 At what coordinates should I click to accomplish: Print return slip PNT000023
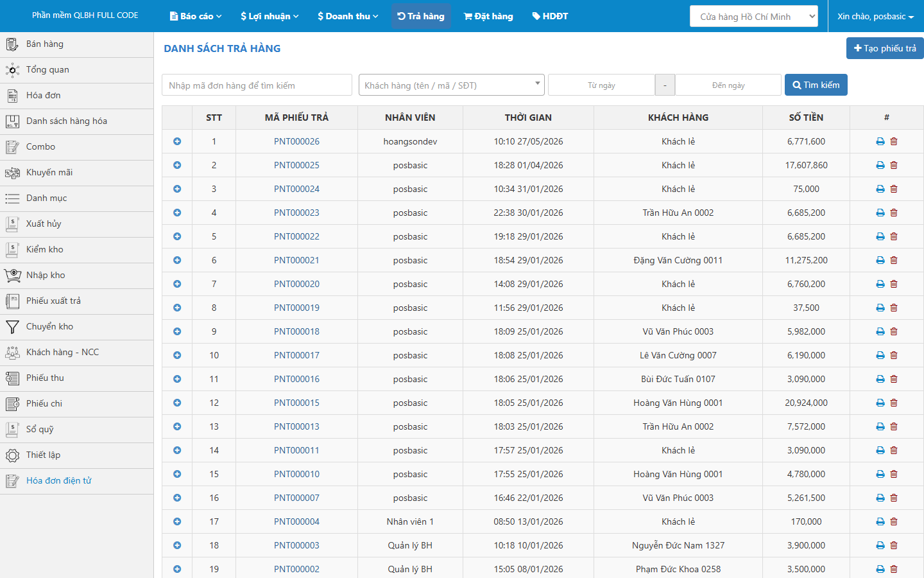(880, 213)
